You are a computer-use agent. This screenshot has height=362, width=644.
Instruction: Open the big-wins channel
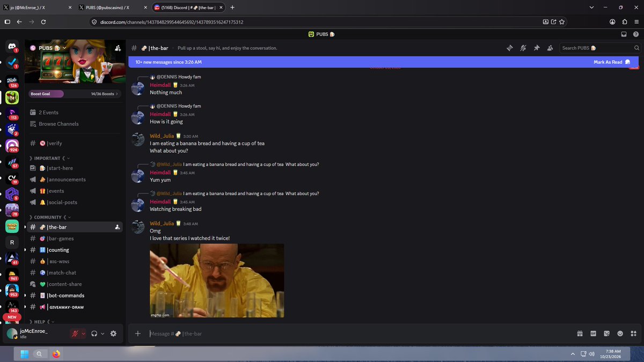[x=75, y=262]
